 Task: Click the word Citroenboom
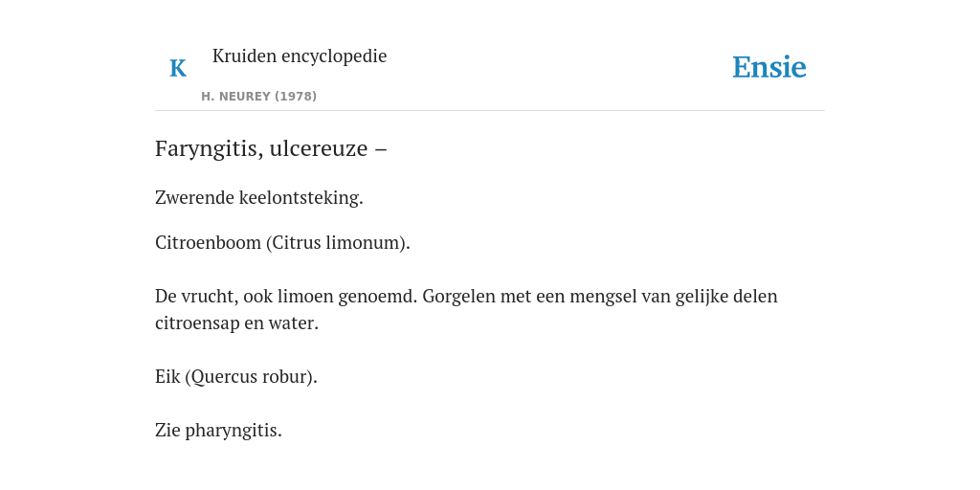click(209, 242)
